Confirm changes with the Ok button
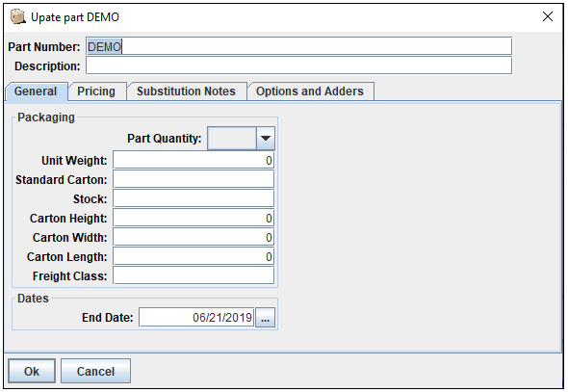 click(x=32, y=371)
